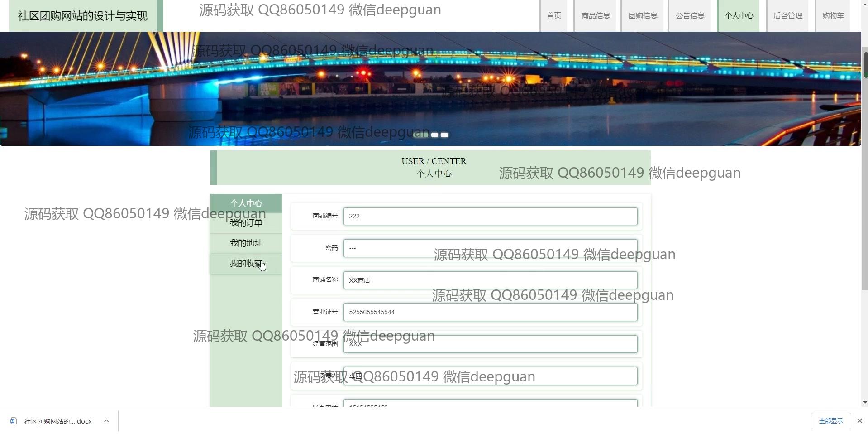Open 后台管理 admin link

pyautogui.click(x=787, y=16)
